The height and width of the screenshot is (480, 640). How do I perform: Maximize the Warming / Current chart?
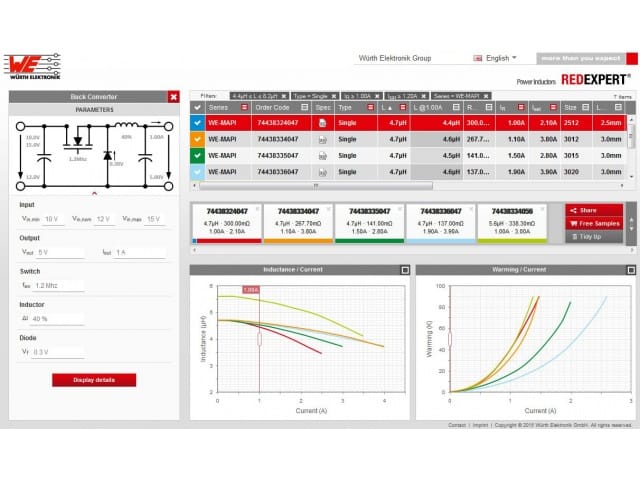(x=631, y=270)
